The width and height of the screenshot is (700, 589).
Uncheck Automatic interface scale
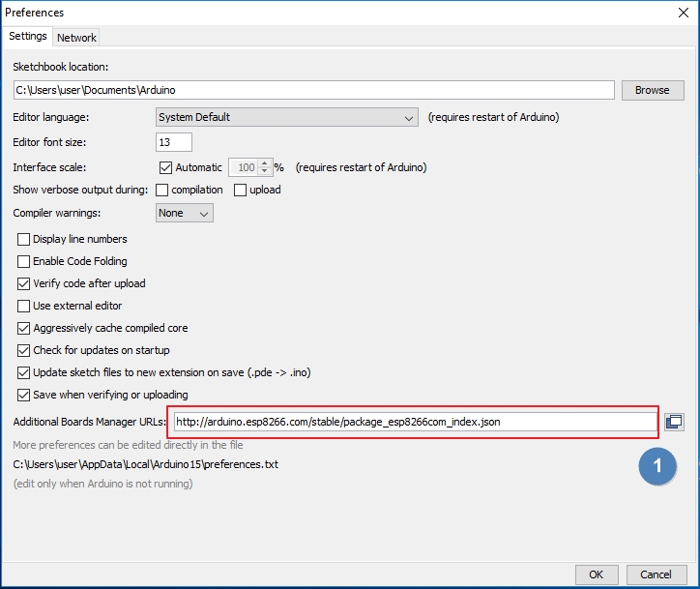pos(165,167)
